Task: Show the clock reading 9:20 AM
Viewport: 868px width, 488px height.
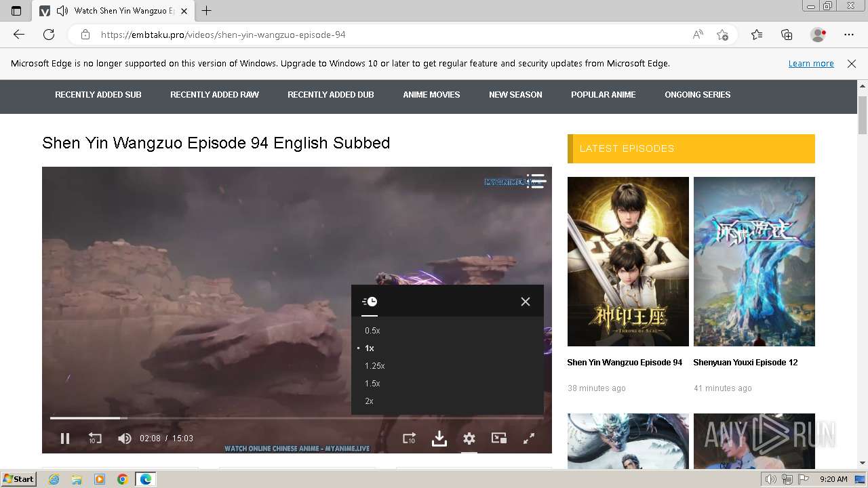Action: click(x=833, y=479)
